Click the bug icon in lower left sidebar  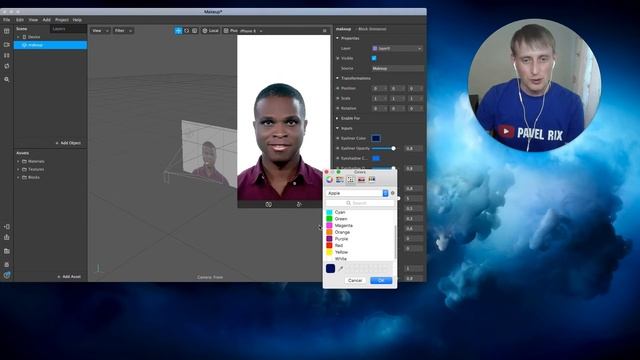[7, 264]
